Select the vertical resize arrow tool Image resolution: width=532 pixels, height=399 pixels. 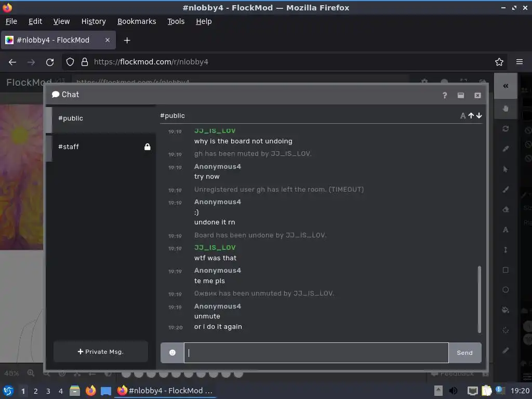(506, 250)
